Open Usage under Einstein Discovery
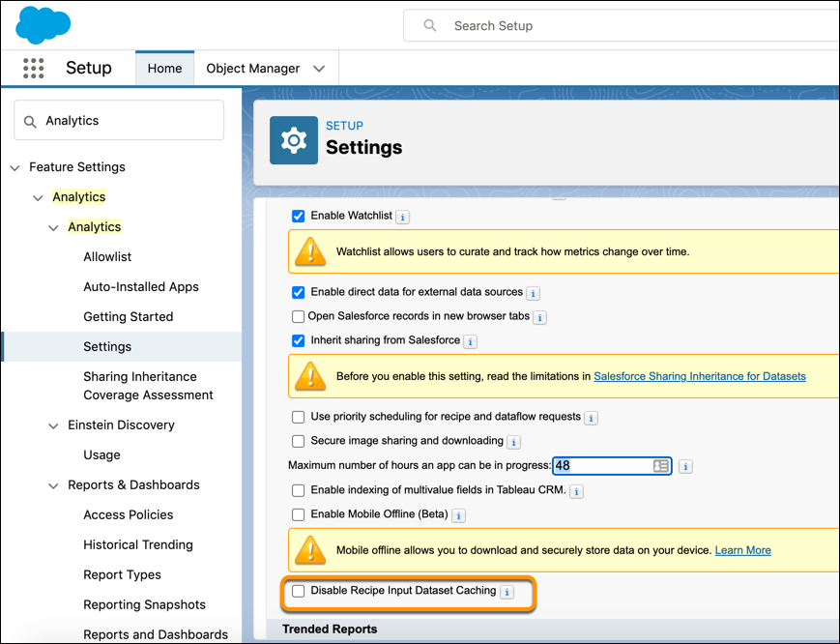 click(101, 454)
